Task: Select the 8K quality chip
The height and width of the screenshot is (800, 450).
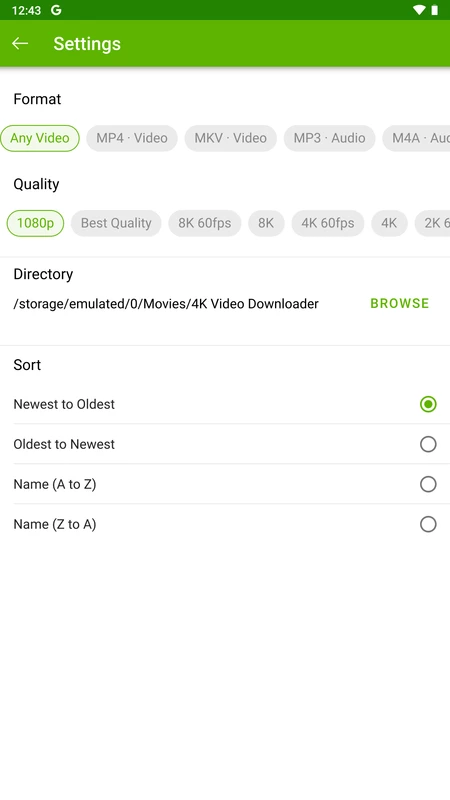Action: (x=266, y=223)
